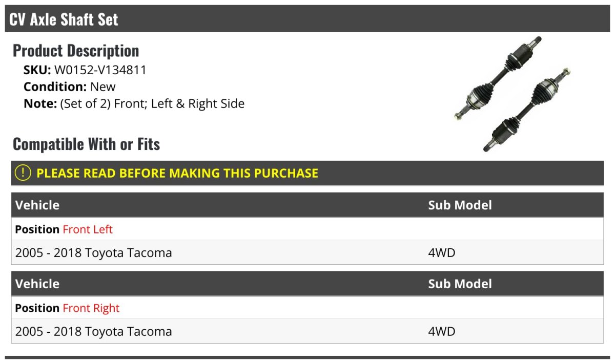Click the Vehicle column header in the Front Left table
Image resolution: width=615 pixels, height=364 pixels.
pyautogui.click(x=37, y=205)
